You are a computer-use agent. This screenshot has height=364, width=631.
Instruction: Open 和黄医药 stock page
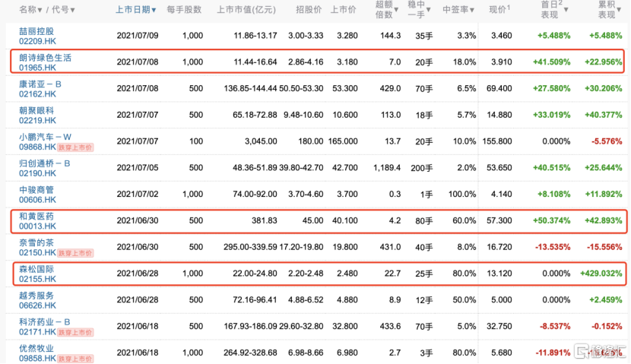pos(36,216)
